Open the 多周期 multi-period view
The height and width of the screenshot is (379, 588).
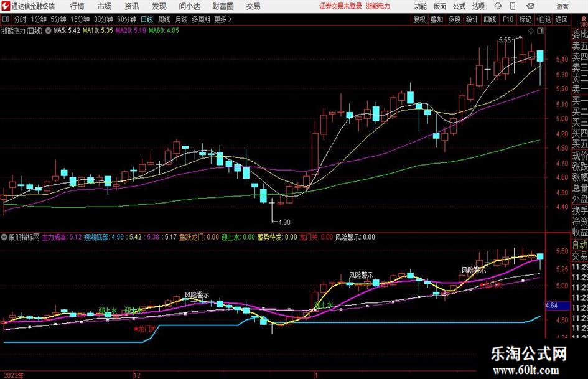click(201, 19)
